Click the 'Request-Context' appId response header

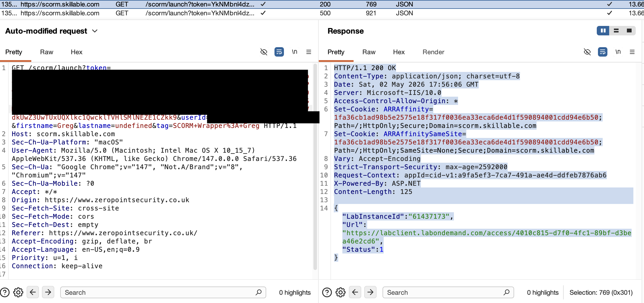470,175
